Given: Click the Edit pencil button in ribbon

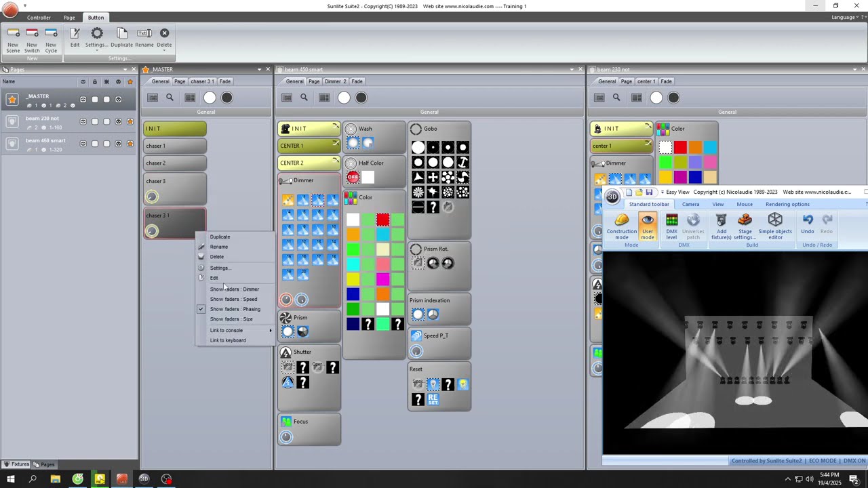Looking at the screenshot, I should [x=75, y=38].
